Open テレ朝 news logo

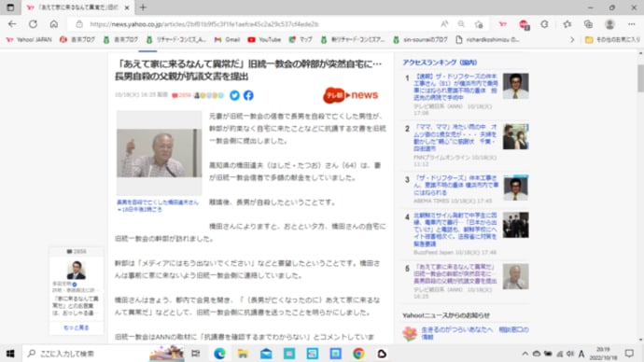(x=350, y=95)
